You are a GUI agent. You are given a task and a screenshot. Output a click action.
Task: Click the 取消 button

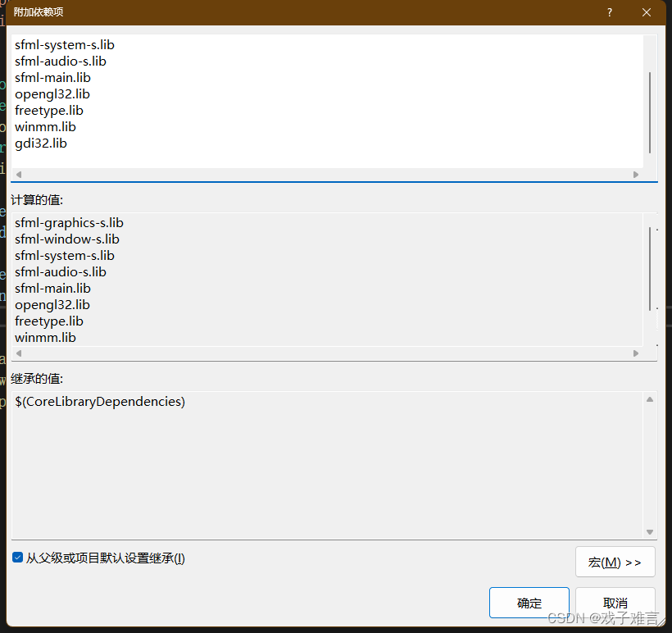(615, 603)
